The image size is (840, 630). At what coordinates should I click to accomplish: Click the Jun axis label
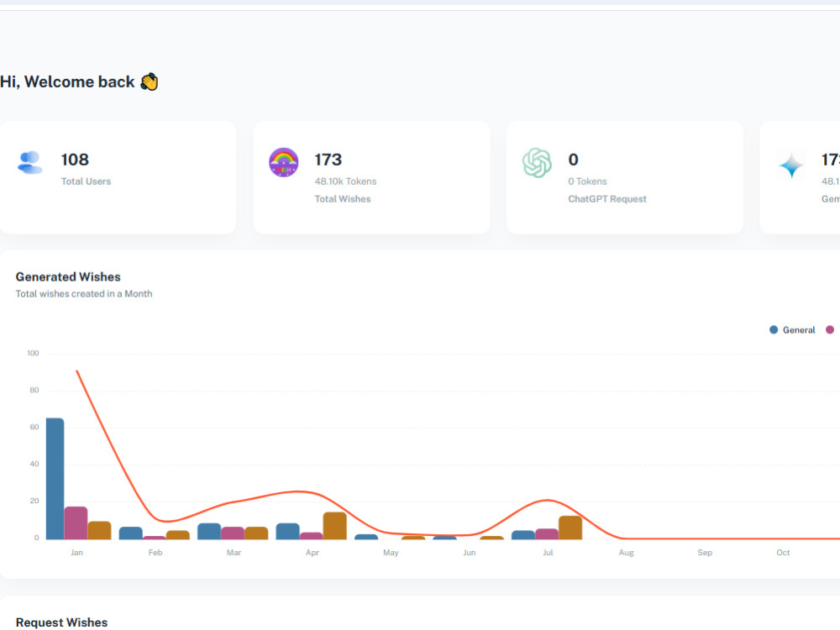[x=470, y=553]
